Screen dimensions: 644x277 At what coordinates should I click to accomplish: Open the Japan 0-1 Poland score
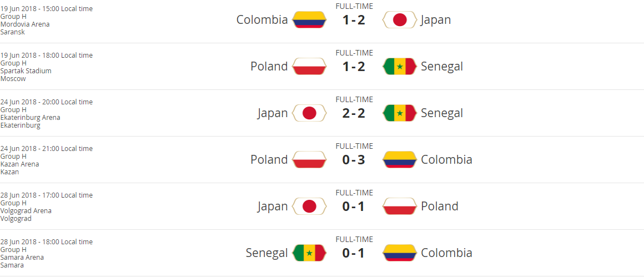point(354,207)
